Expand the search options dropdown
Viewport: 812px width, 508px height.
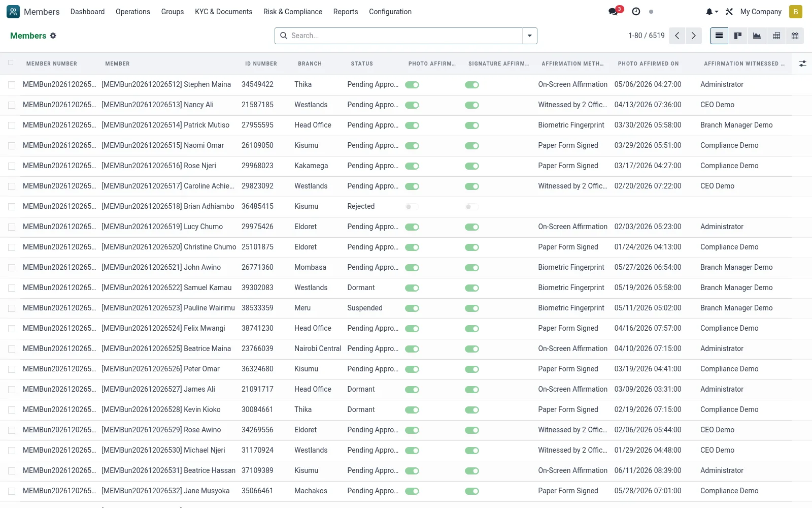529,36
